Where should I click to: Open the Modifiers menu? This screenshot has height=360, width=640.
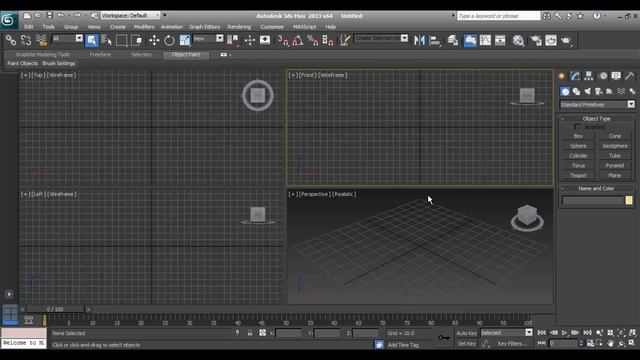[144, 27]
